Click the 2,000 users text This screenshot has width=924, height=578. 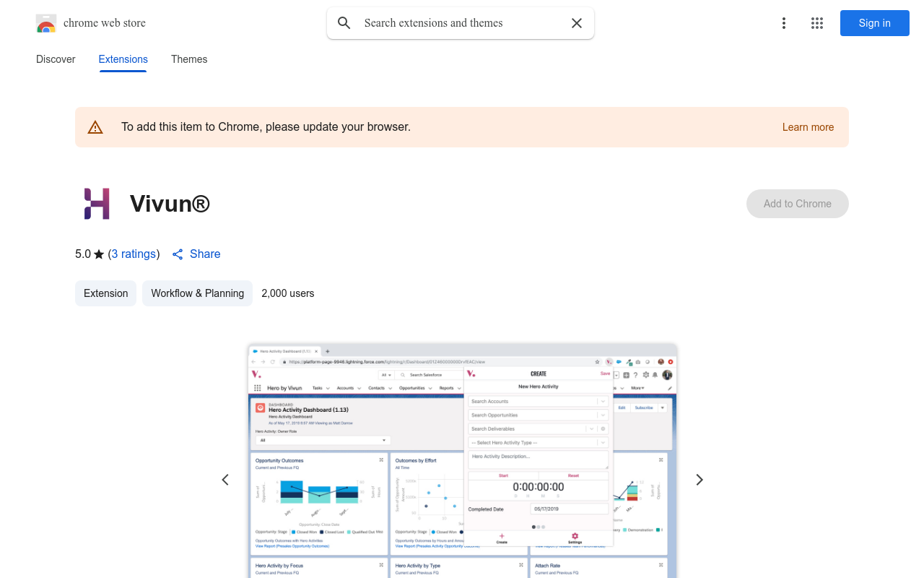coord(288,293)
